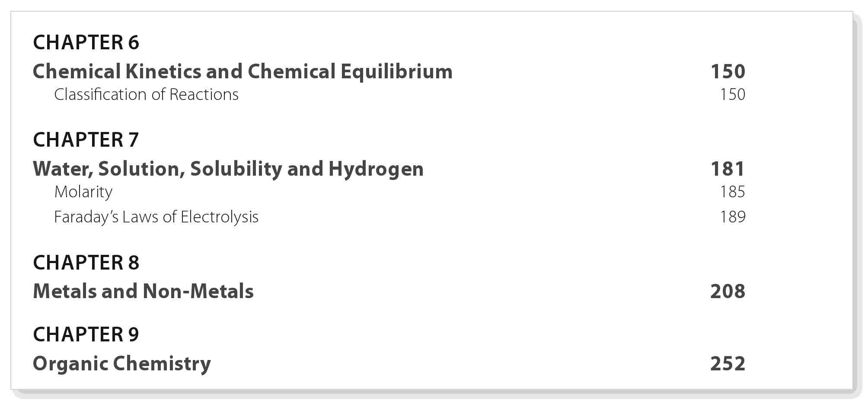Go to bold page number 150

point(728,71)
